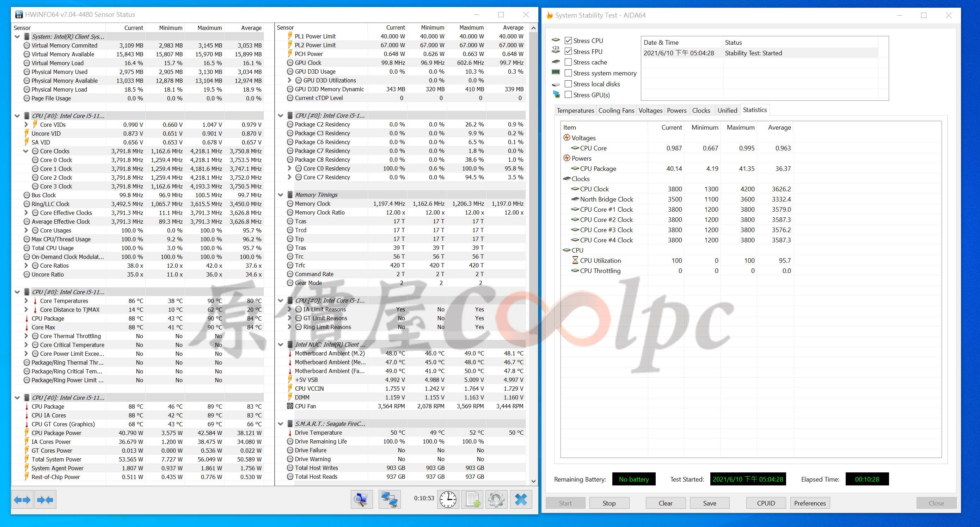Switch to the Clocks tab
The width and height of the screenshot is (980, 527).
701,110
